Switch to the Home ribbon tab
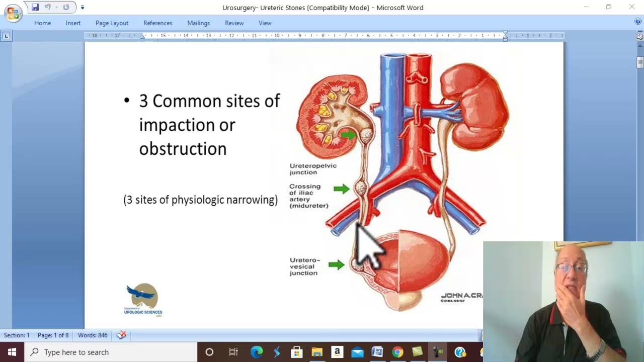 (x=42, y=23)
